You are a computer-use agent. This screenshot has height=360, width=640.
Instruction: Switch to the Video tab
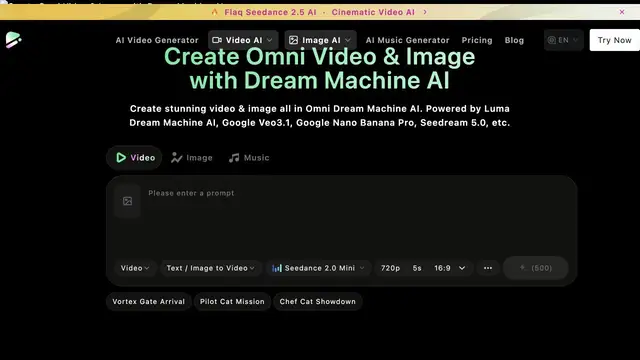(x=134, y=158)
